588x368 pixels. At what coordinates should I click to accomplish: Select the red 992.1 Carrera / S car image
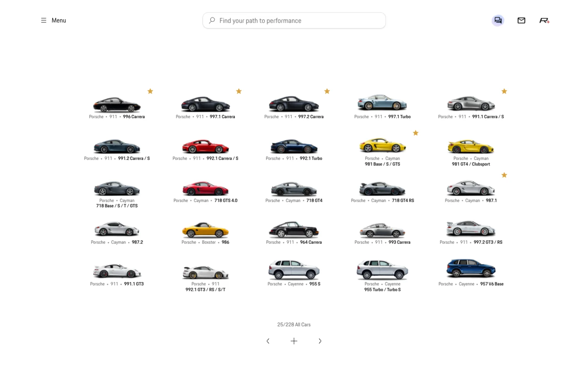point(205,146)
